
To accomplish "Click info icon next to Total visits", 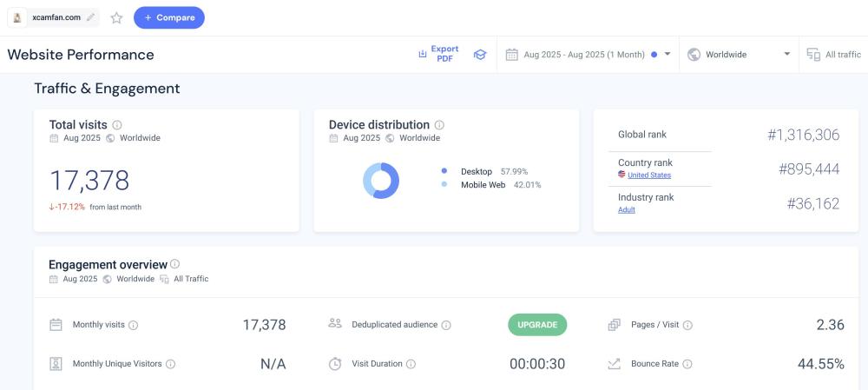I will [x=117, y=125].
